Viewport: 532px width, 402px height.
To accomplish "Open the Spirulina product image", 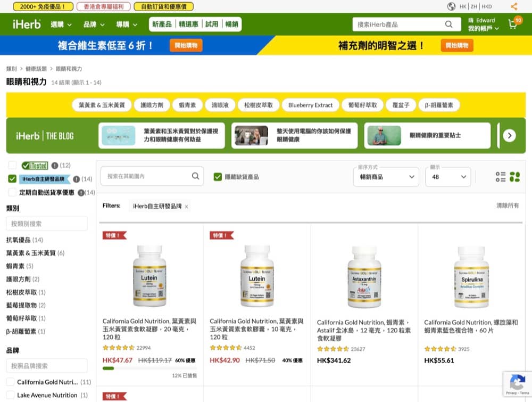I will click(x=471, y=277).
